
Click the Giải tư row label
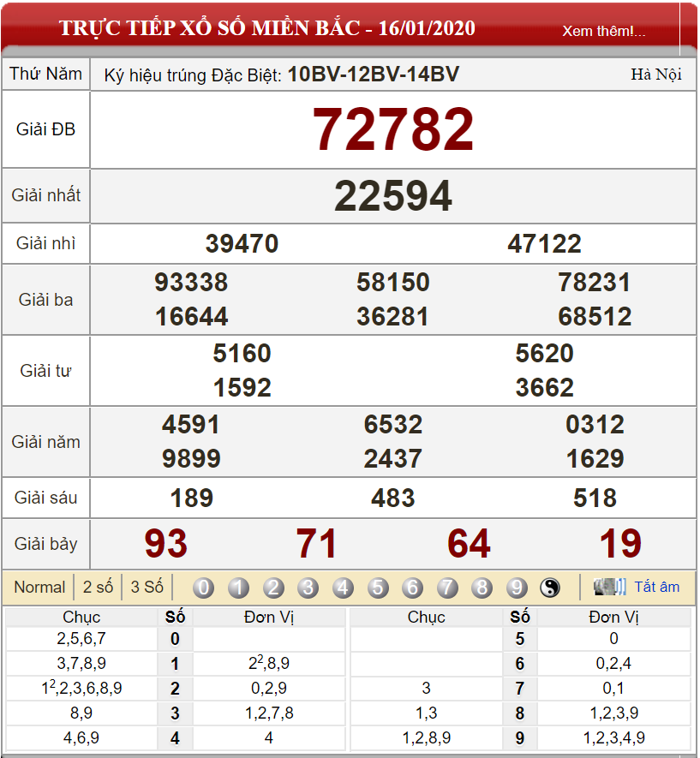click(x=46, y=371)
